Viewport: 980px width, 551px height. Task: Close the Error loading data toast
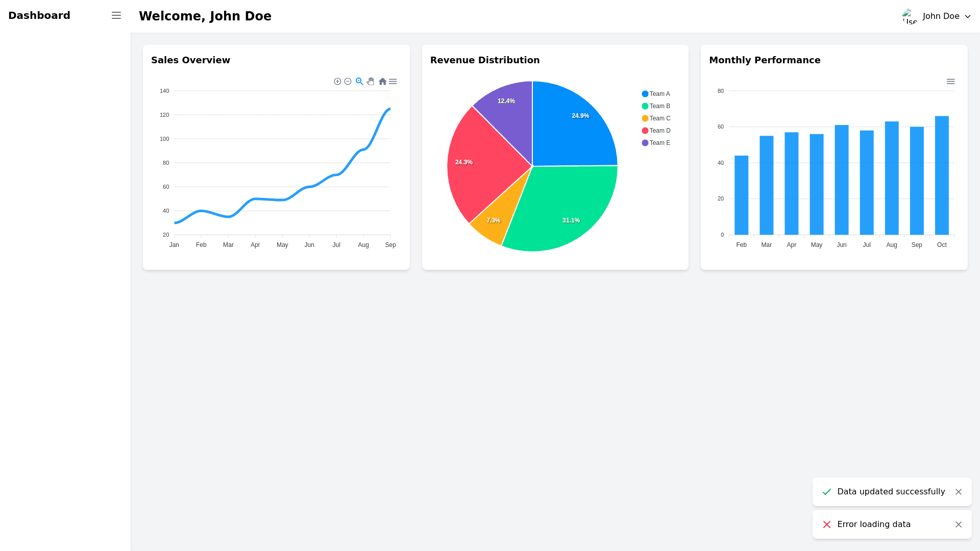(x=958, y=524)
